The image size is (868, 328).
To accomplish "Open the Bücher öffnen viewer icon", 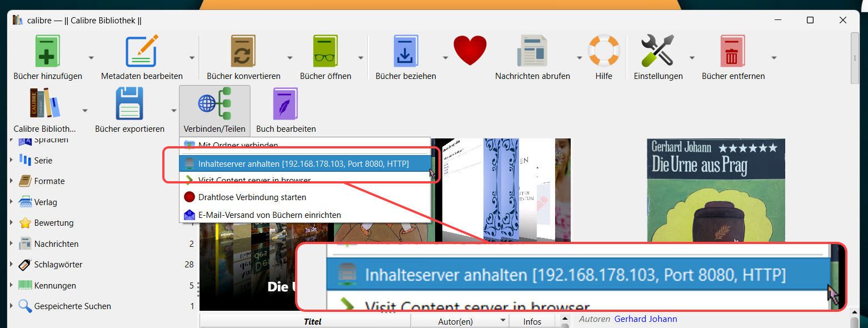I will click(x=325, y=51).
